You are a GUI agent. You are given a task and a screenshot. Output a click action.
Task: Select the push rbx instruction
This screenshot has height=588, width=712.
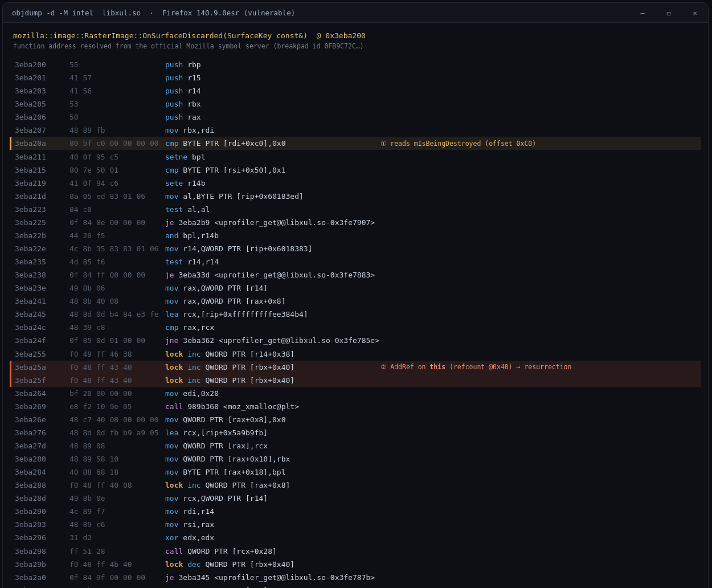click(183, 104)
